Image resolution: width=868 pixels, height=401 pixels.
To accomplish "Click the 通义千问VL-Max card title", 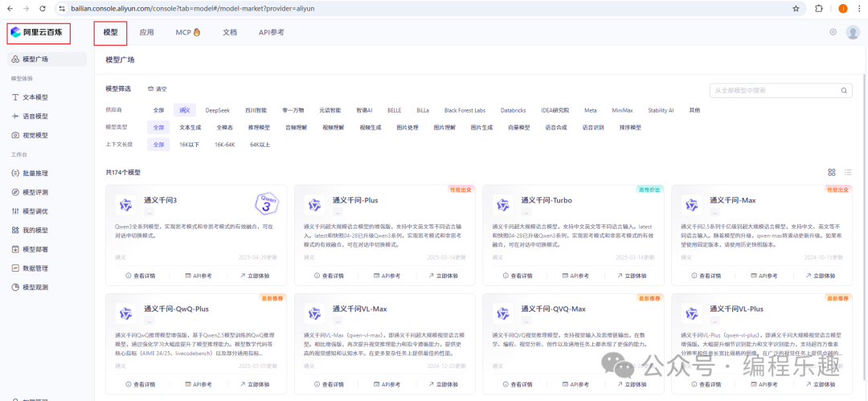I will coord(360,309).
